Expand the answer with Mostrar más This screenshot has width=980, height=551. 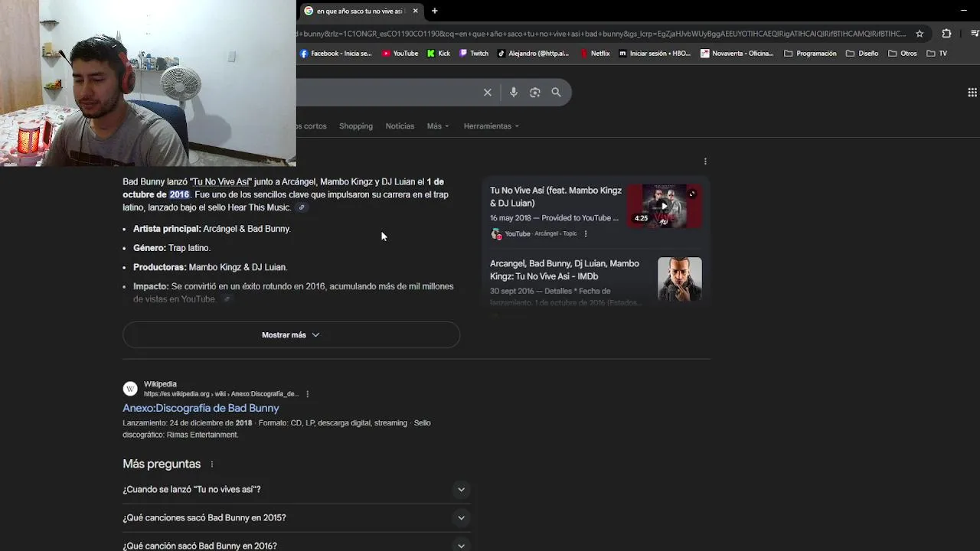coord(291,335)
